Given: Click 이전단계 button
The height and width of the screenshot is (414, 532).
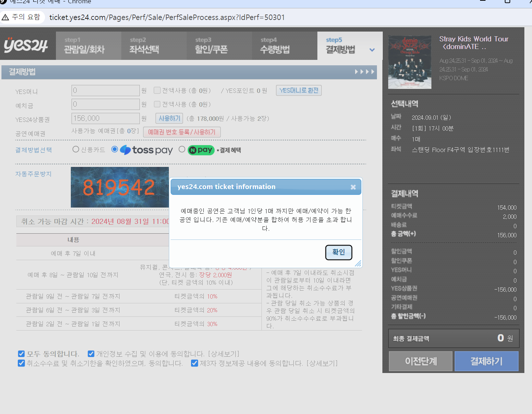Looking at the screenshot, I should [421, 361].
